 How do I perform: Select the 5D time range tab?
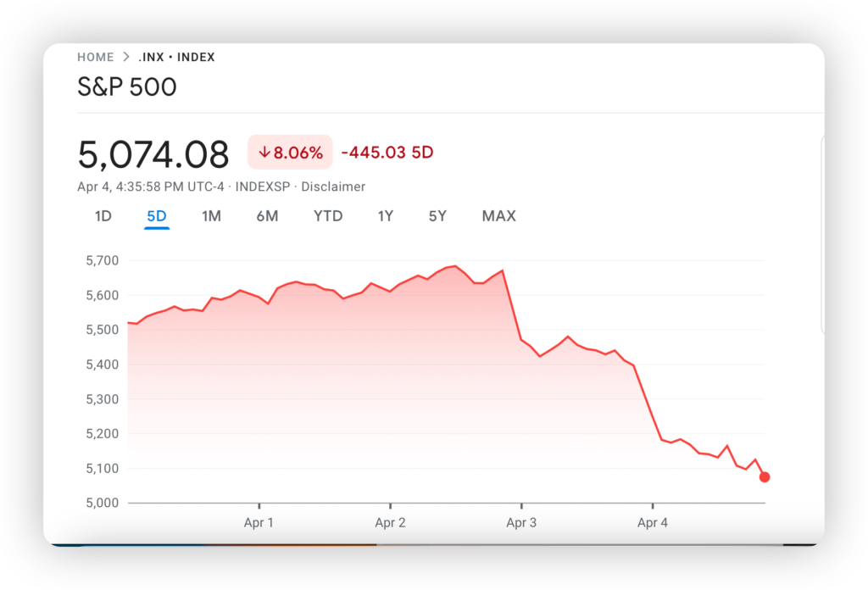coord(157,216)
